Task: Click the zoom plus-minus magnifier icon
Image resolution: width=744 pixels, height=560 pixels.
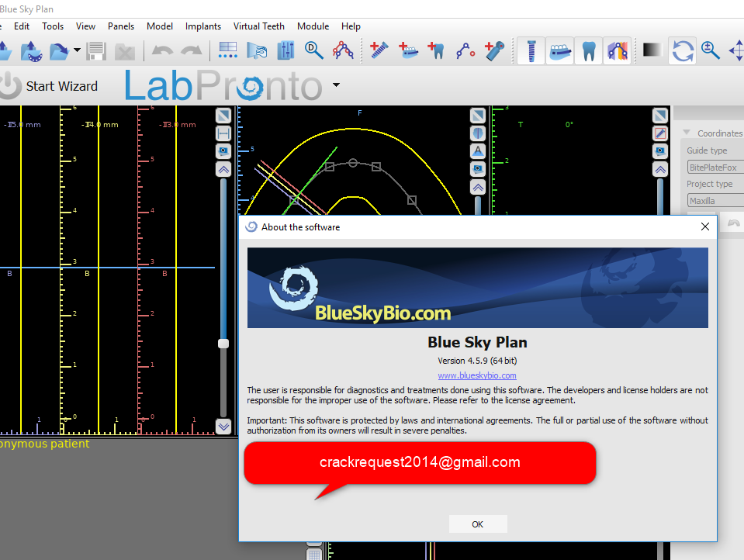Action: 711,51
